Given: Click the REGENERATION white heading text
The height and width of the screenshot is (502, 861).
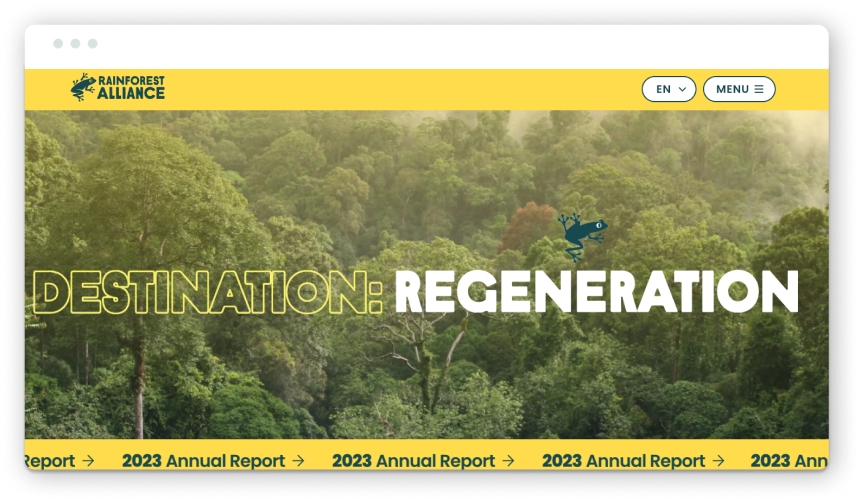Looking at the screenshot, I should 596,292.
